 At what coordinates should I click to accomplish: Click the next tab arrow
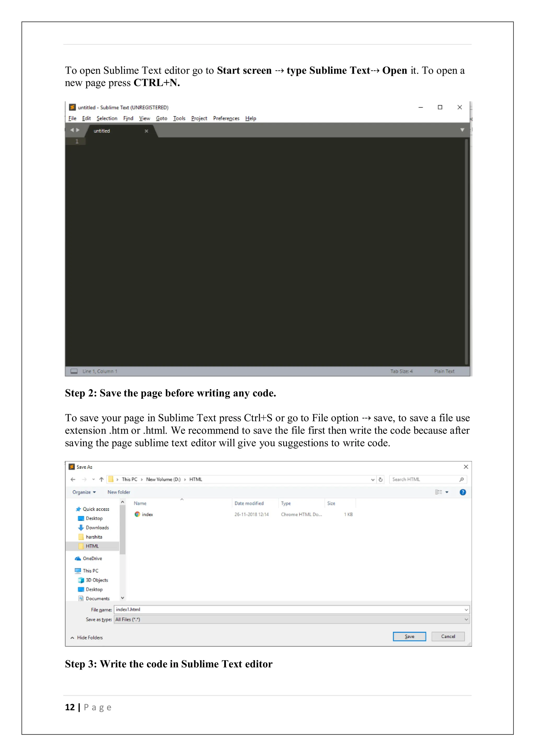(x=78, y=130)
